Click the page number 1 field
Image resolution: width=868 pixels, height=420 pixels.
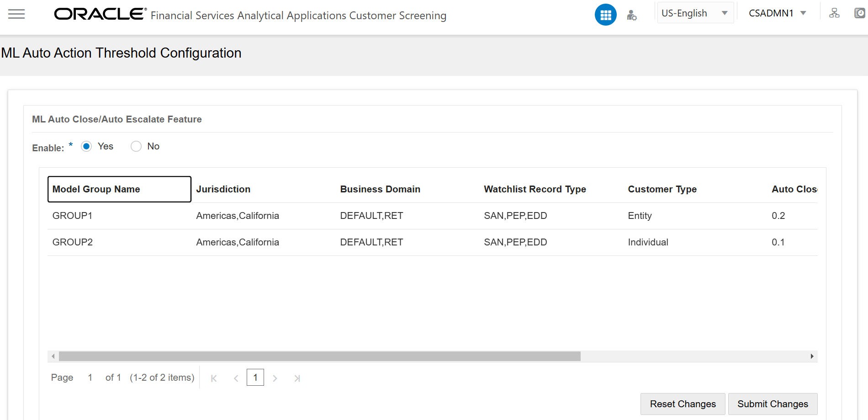(255, 377)
